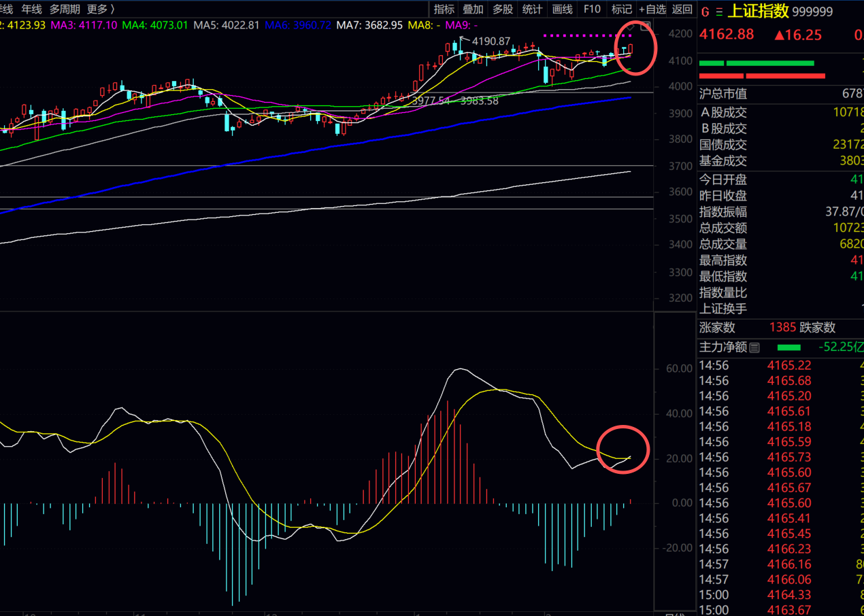Open the 叠加 overlay menu
The height and width of the screenshot is (616, 864).
coord(473,9)
